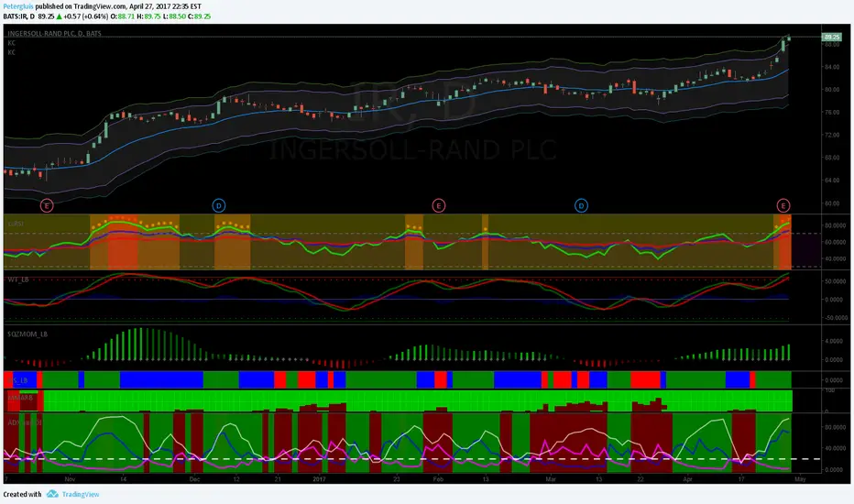Click the 60.00 price axis label
854x504 pixels.
pyautogui.click(x=832, y=203)
